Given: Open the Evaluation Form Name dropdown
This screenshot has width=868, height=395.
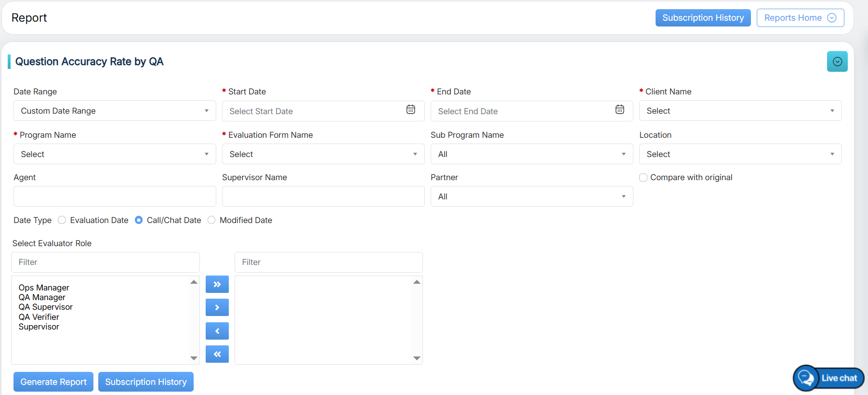Looking at the screenshot, I should (323, 154).
